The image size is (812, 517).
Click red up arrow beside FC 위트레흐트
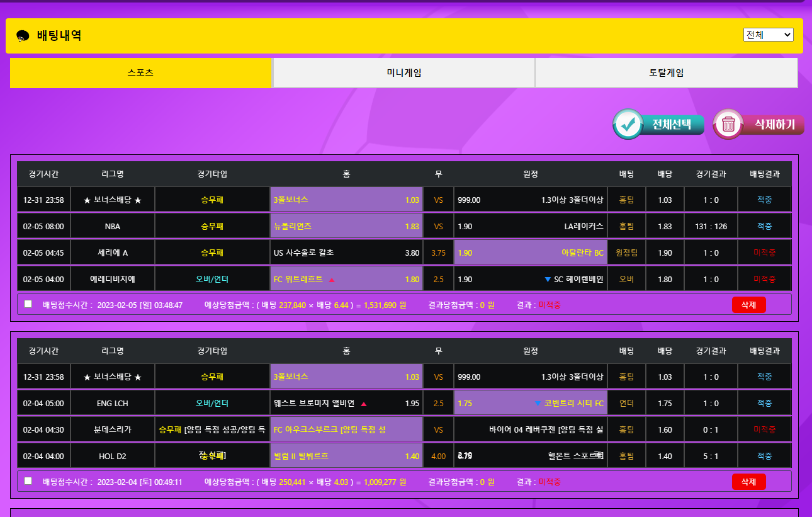click(332, 280)
